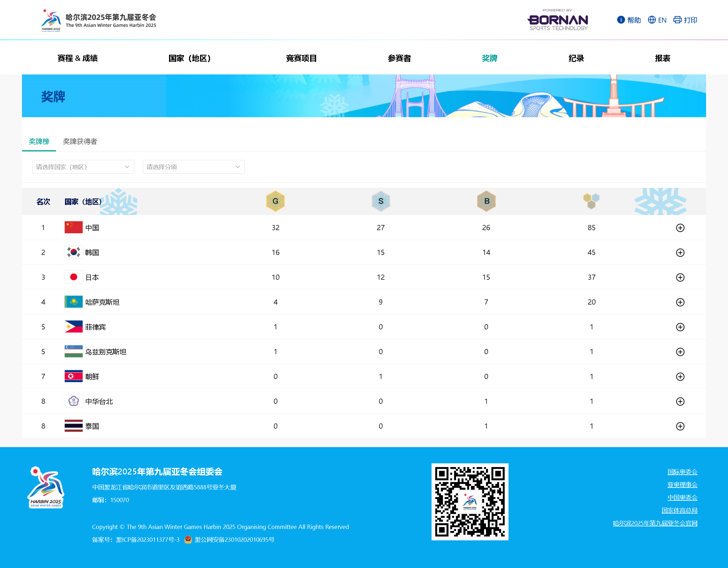Open the 竞赛项目 navigation menu

[301, 58]
